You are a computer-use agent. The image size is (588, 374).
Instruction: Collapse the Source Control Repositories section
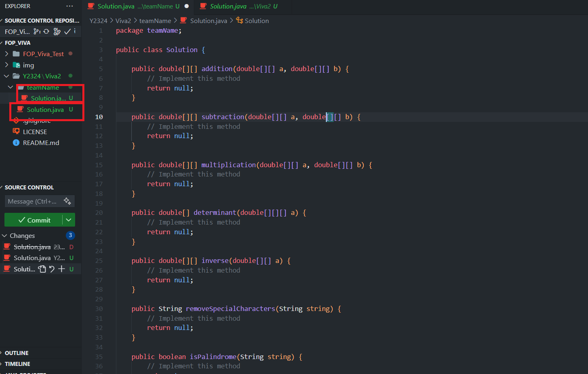[2, 21]
